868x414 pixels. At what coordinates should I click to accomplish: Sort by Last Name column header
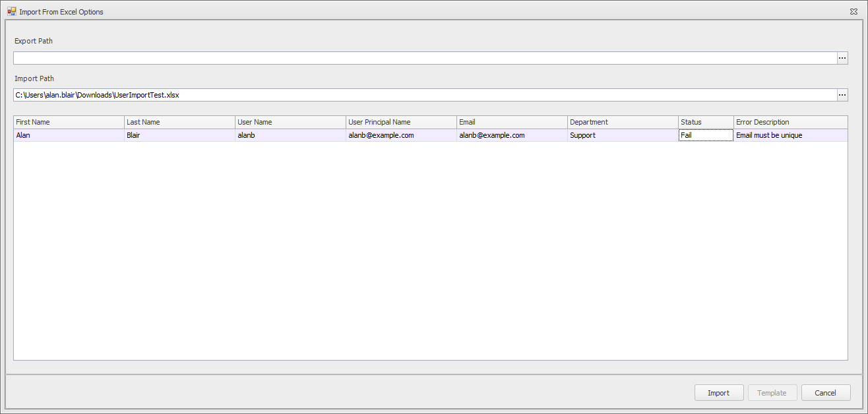(180, 122)
